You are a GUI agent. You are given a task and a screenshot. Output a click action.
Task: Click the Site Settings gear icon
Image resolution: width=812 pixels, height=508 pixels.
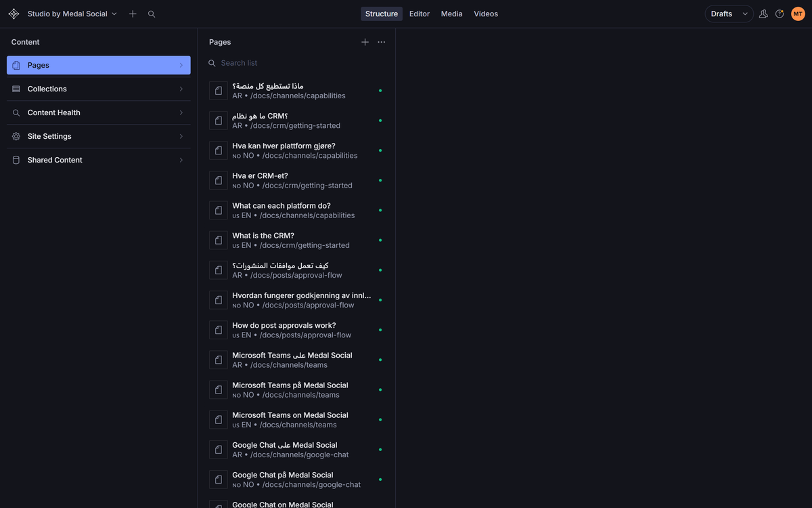(x=16, y=136)
